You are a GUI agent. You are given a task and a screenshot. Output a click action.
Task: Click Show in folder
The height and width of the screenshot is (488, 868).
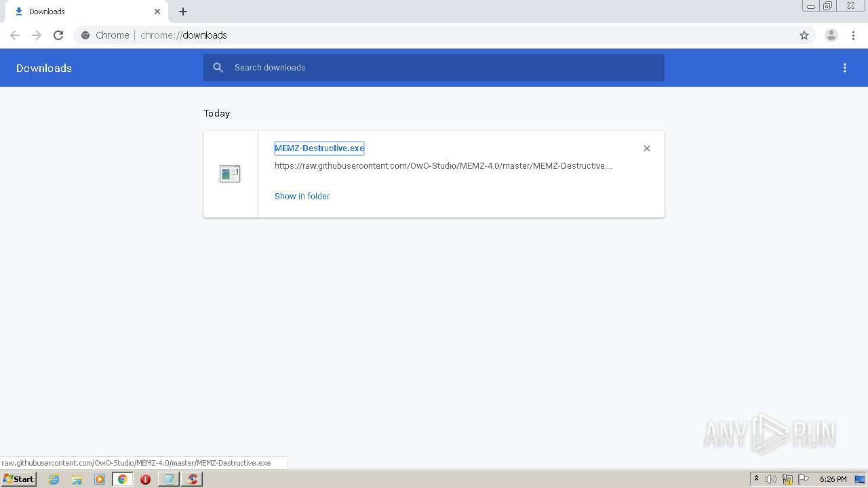302,197
